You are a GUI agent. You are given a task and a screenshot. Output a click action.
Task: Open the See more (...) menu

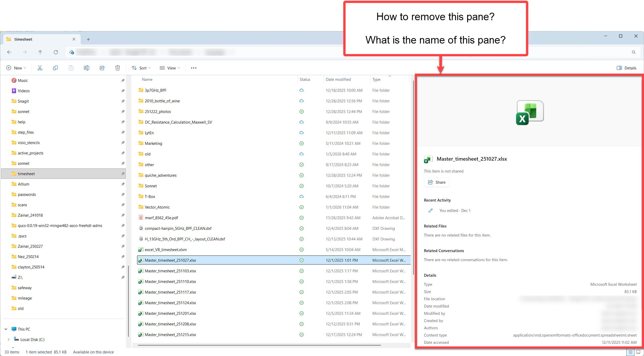point(193,68)
